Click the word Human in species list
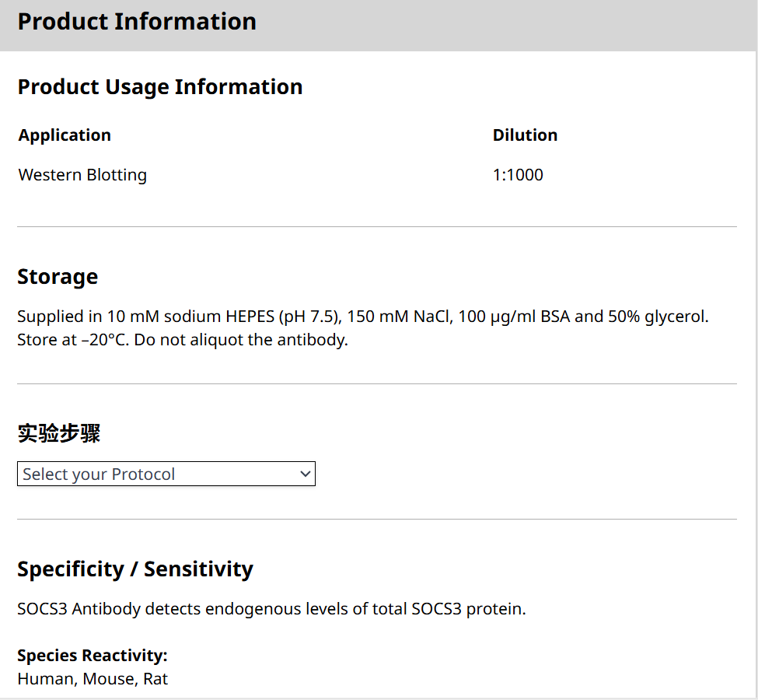Screen dimensions: 758x700 click(46, 679)
